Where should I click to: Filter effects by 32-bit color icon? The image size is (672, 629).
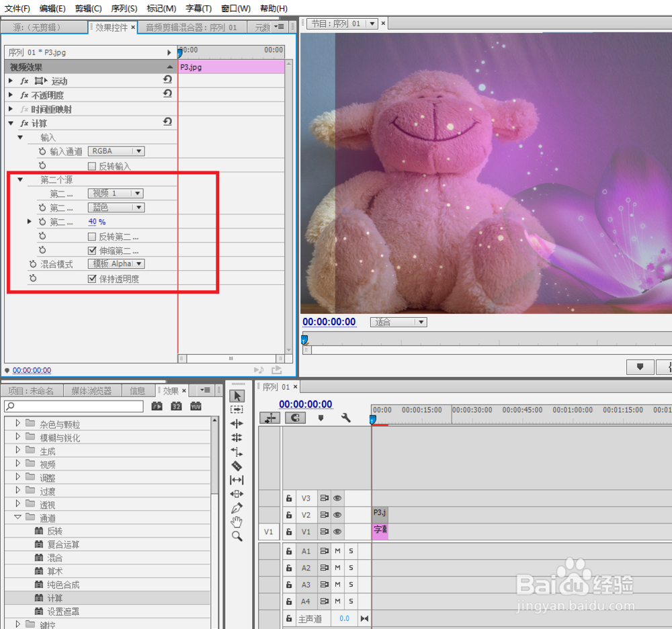(x=176, y=406)
